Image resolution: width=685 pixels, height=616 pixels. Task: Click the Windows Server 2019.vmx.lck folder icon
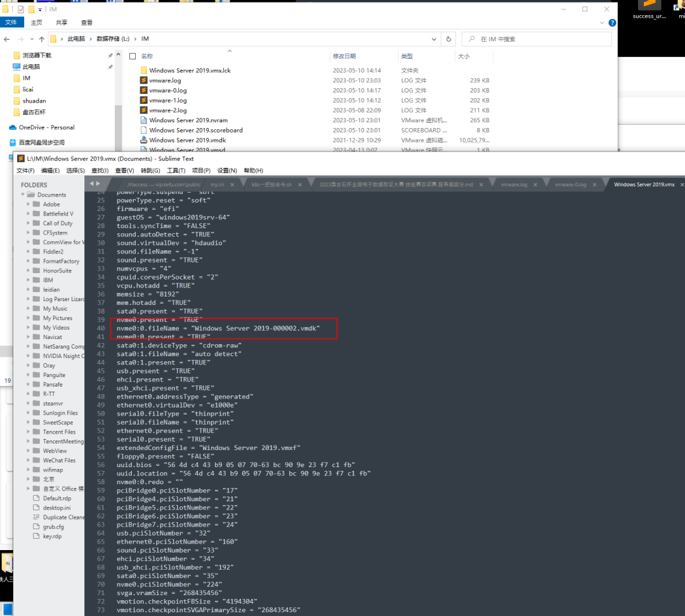coord(143,70)
